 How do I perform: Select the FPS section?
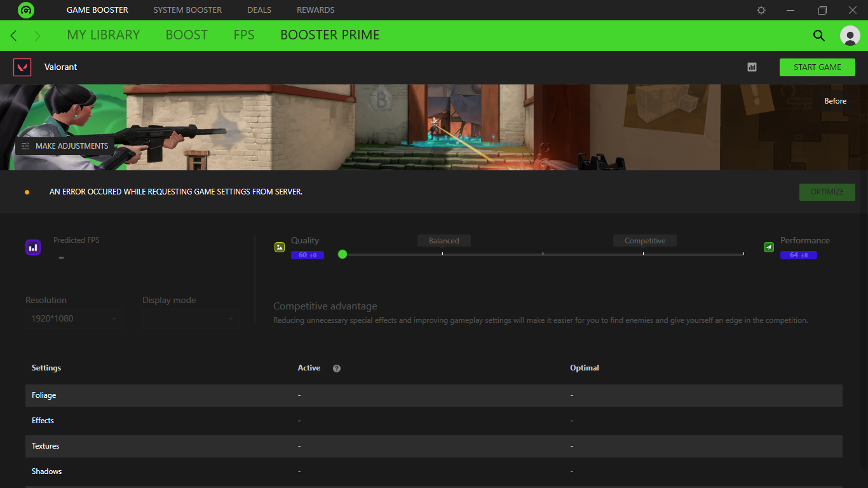pyautogui.click(x=244, y=35)
